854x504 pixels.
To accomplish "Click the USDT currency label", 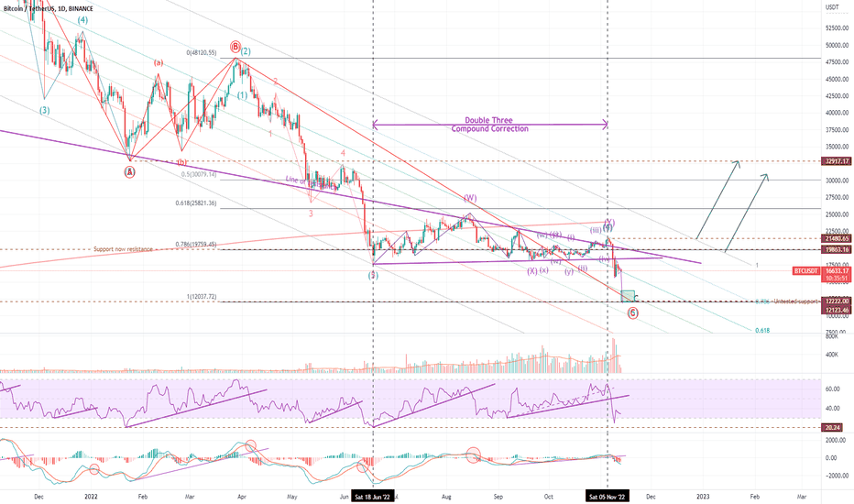I will pyautogui.click(x=832, y=7).
